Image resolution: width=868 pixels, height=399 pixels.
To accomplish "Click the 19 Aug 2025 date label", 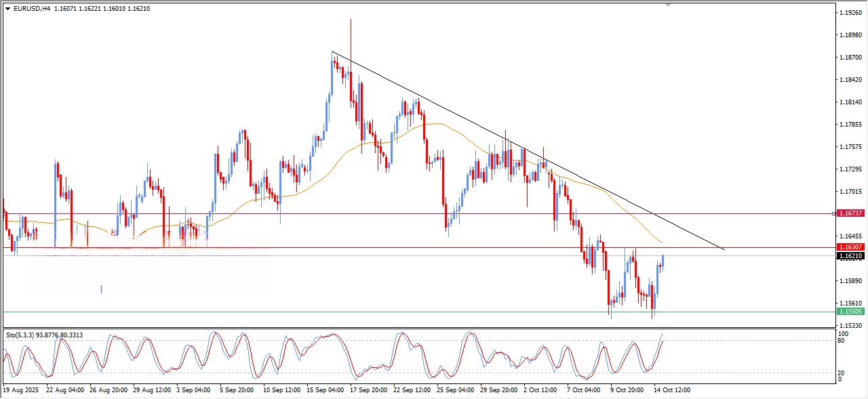I will 21,390.
